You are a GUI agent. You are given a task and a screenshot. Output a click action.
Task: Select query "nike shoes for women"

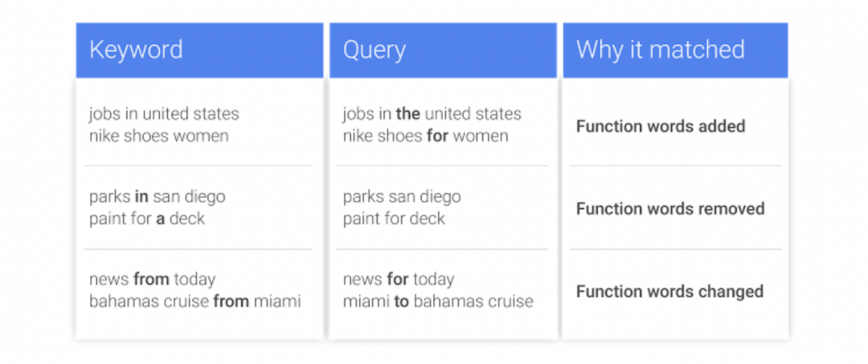pos(425,136)
